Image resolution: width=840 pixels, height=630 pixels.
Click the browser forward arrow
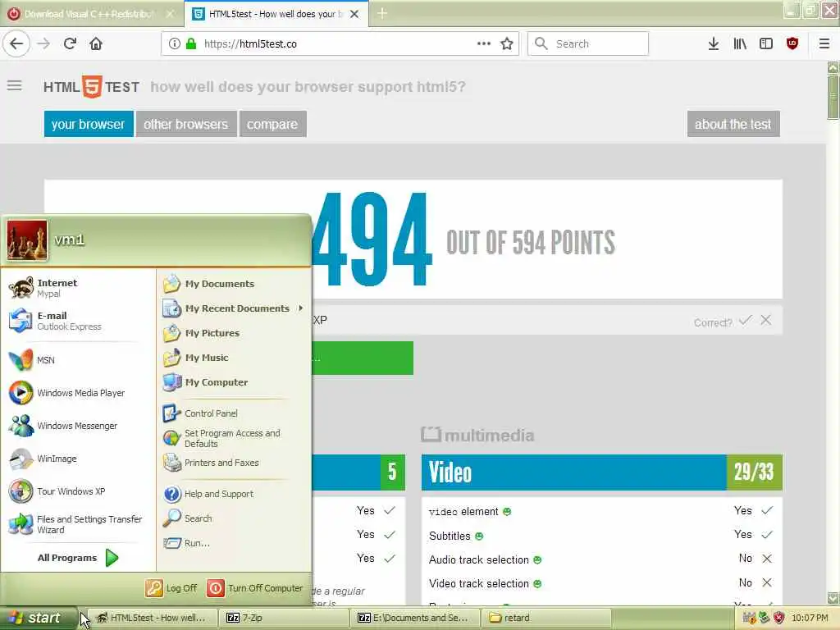pyautogui.click(x=43, y=44)
